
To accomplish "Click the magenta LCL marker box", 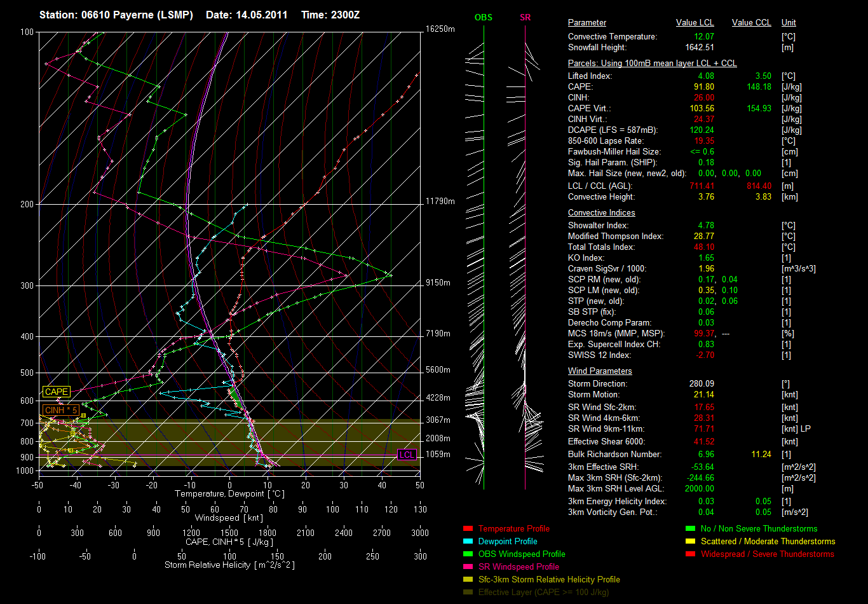I will click(x=407, y=455).
